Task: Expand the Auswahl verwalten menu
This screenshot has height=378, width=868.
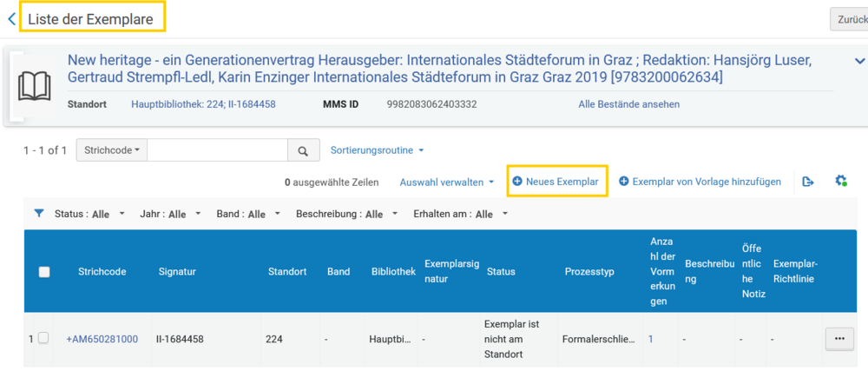Action: tap(447, 182)
